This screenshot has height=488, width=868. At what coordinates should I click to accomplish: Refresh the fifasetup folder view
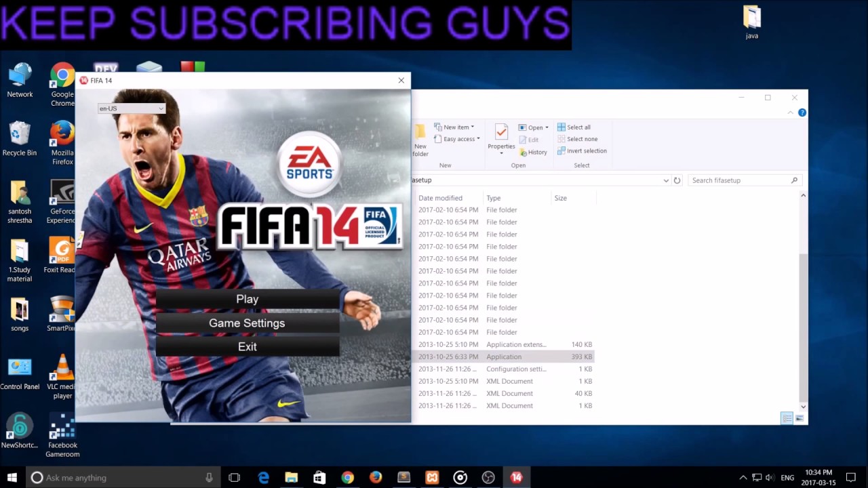pyautogui.click(x=677, y=180)
